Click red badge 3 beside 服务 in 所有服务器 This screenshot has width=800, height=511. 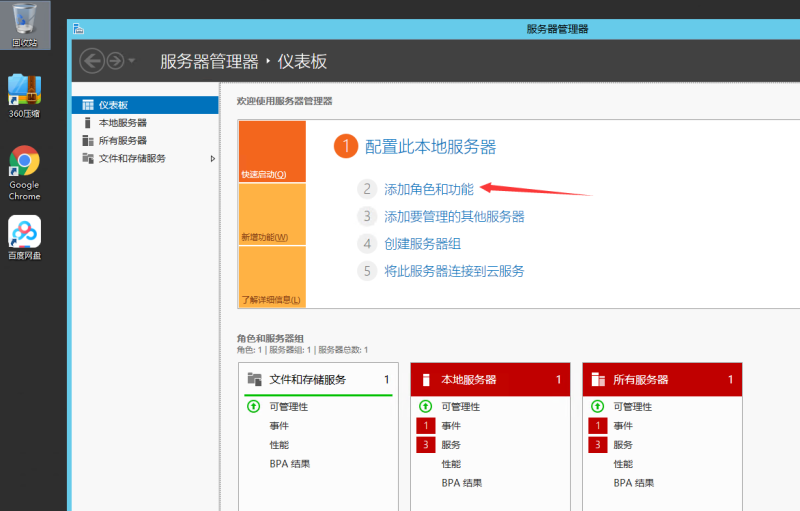[x=597, y=445]
